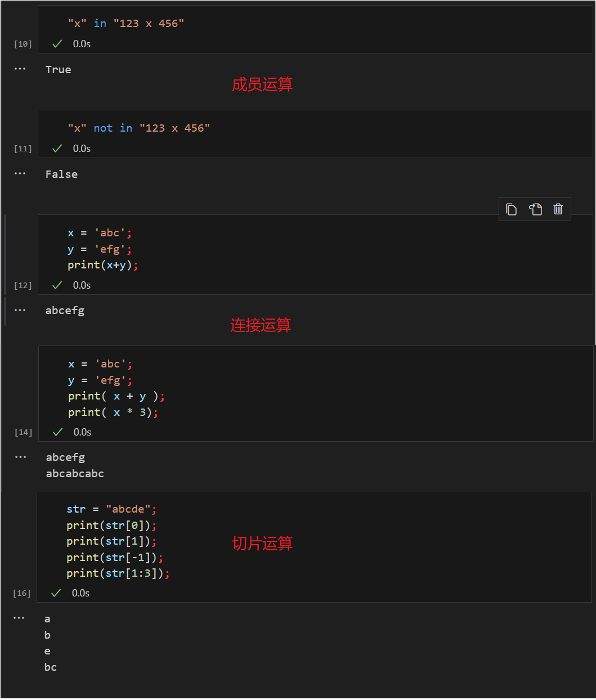Click the success checkmark of cell 16
The width and height of the screenshot is (596, 700).
pyautogui.click(x=56, y=593)
